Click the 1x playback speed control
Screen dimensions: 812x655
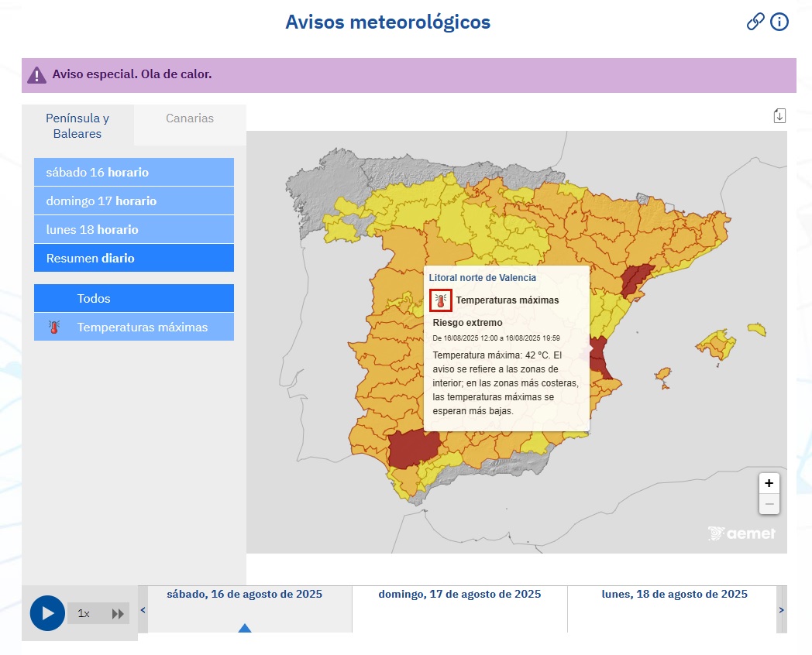click(x=83, y=613)
